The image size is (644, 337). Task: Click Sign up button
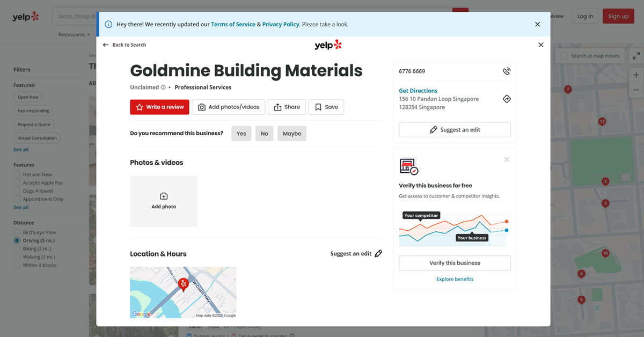click(618, 16)
